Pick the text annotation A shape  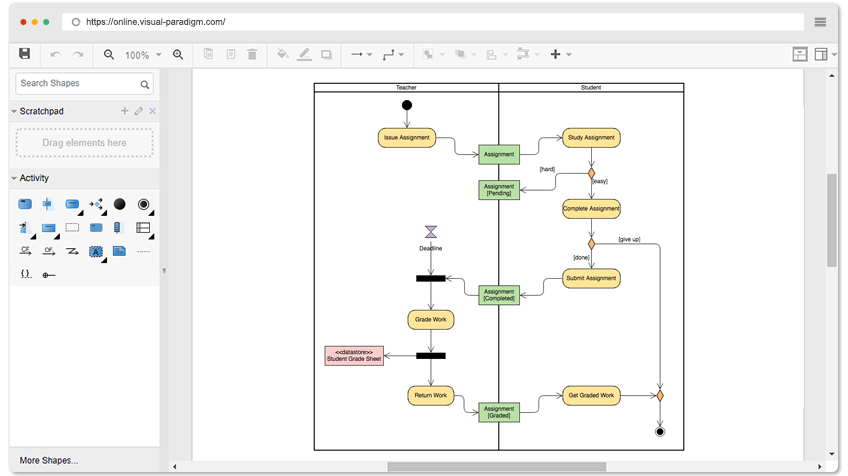tap(96, 252)
